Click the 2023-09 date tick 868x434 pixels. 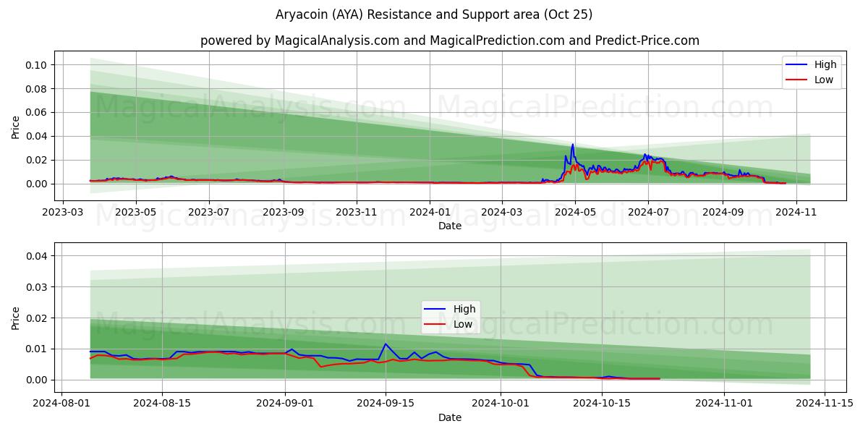tap(284, 212)
